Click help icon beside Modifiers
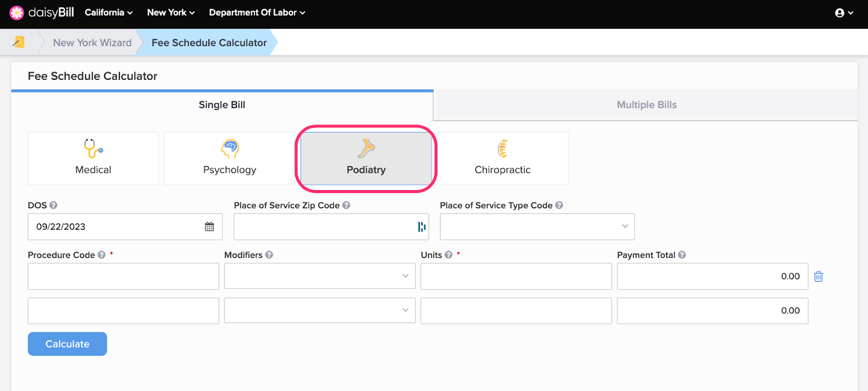868x391 pixels. click(x=269, y=255)
